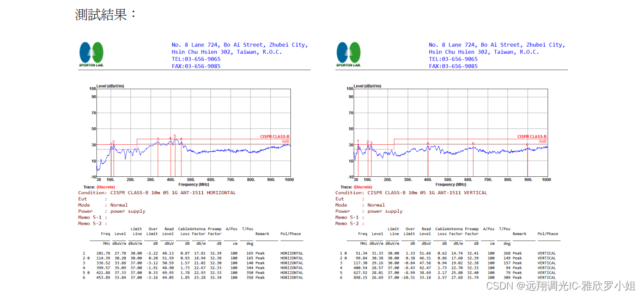Viewport: 644px width, 296px height.
Task: Select level value 35.09
Action: (x=121, y=268)
